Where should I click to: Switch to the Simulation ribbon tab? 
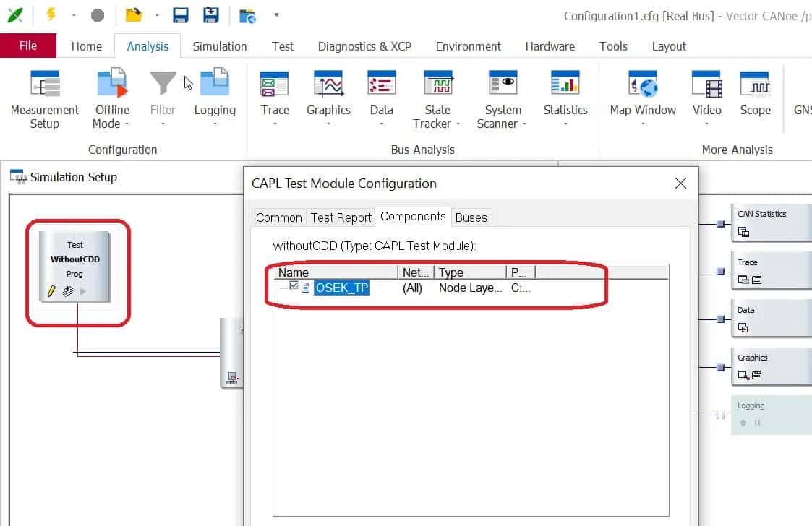[x=219, y=46]
